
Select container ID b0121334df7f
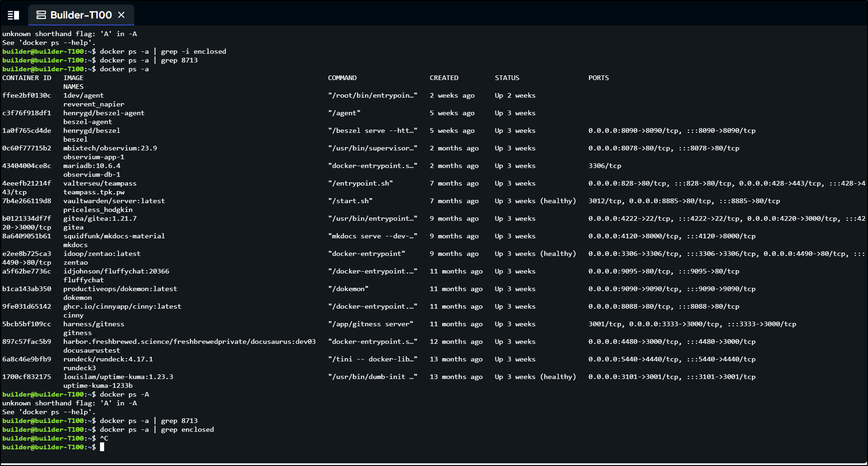tap(27, 218)
